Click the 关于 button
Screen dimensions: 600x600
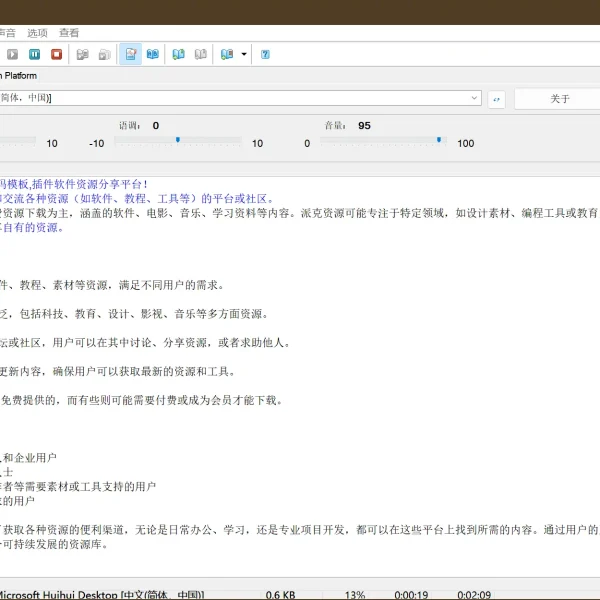(x=559, y=98)
